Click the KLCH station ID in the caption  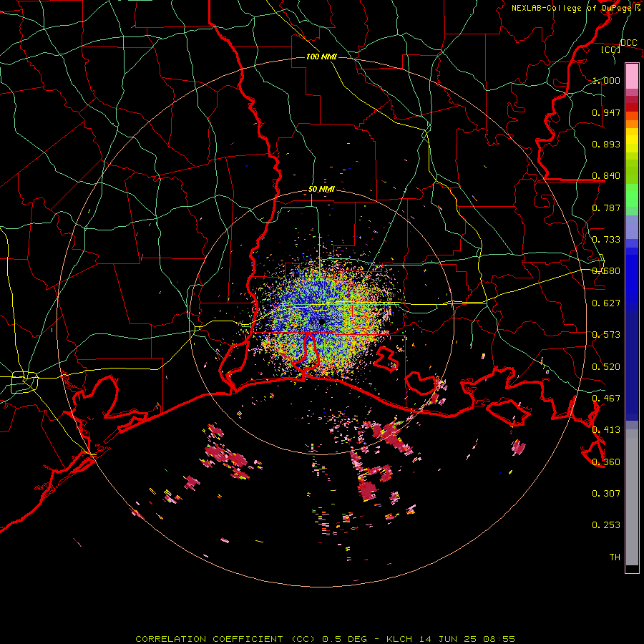pos(399,639)
